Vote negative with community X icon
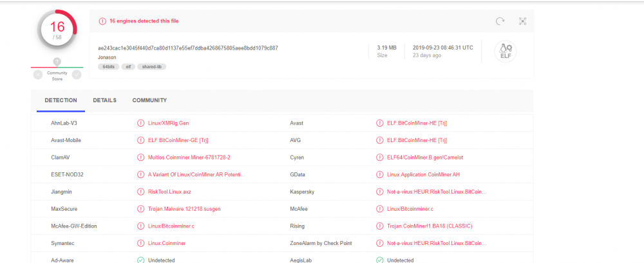644x263 pixels. (38, 75)
